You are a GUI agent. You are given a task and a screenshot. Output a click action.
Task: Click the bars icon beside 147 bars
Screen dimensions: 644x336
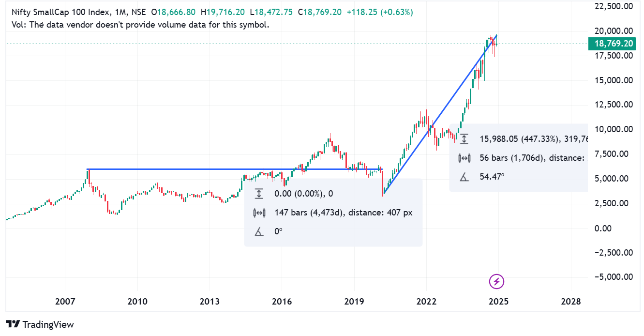tap(259, 213)
